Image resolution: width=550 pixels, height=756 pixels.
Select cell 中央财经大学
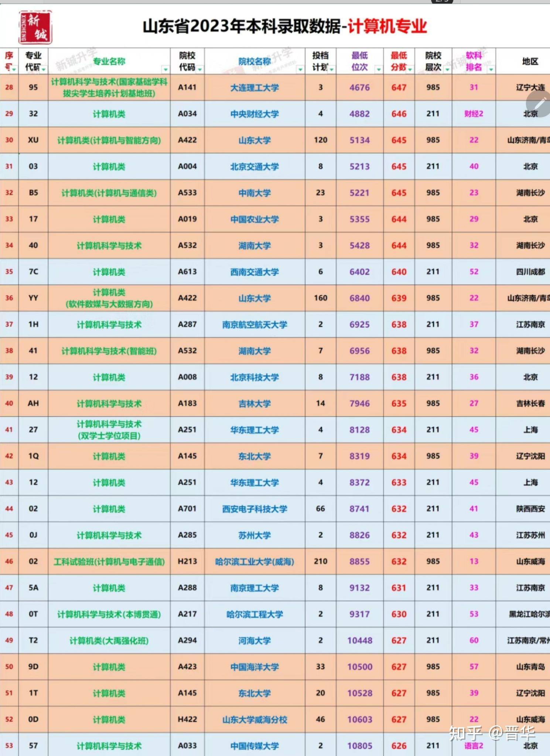coord(254,114)
